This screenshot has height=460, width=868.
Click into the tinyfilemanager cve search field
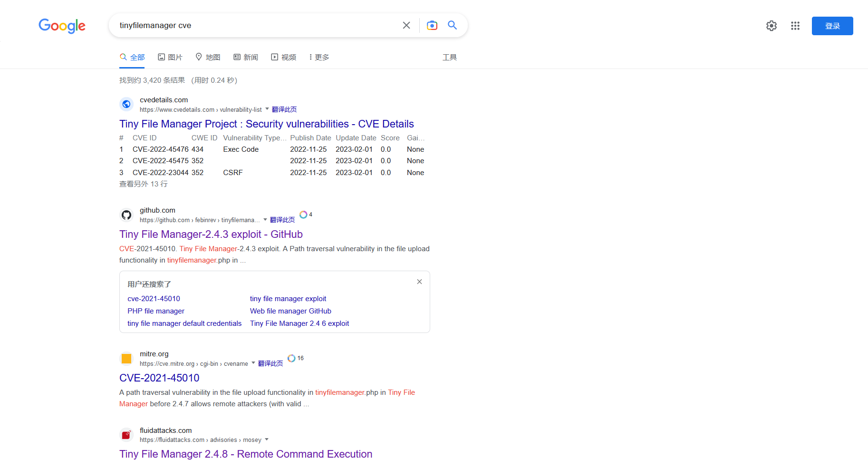point(257,25)
